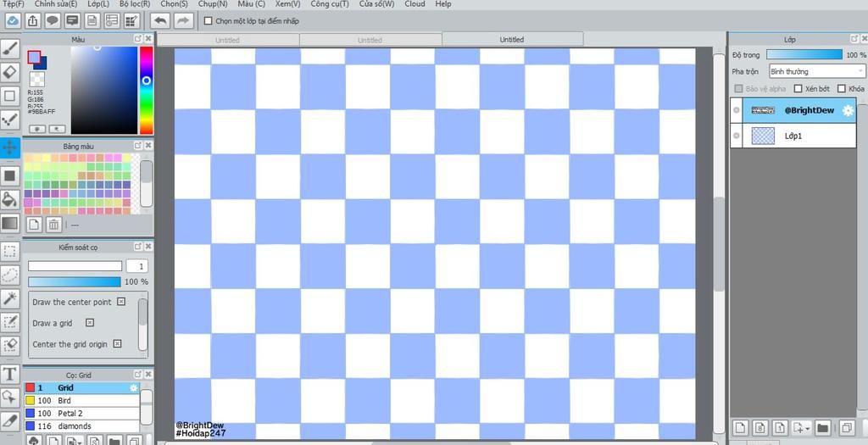868x445 pixels.
Task: Switch to the first Untitled tab
Action: [x=227, y=40]
